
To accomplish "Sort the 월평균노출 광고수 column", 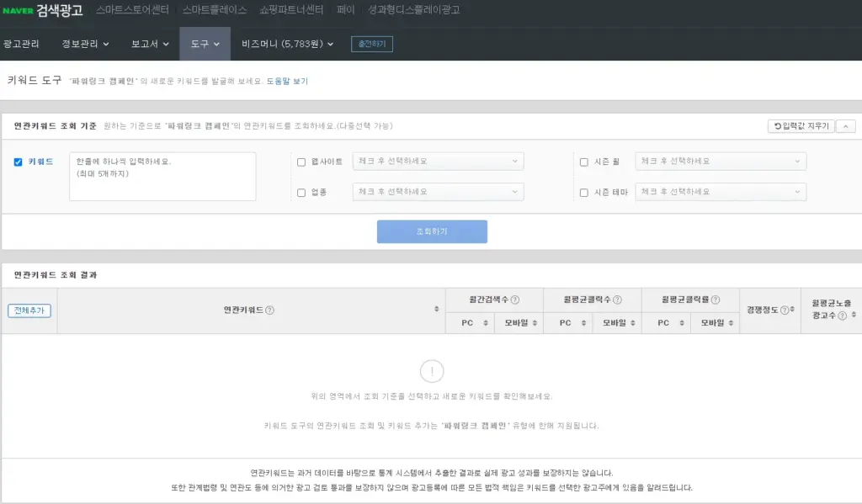I will click(854, 315).
